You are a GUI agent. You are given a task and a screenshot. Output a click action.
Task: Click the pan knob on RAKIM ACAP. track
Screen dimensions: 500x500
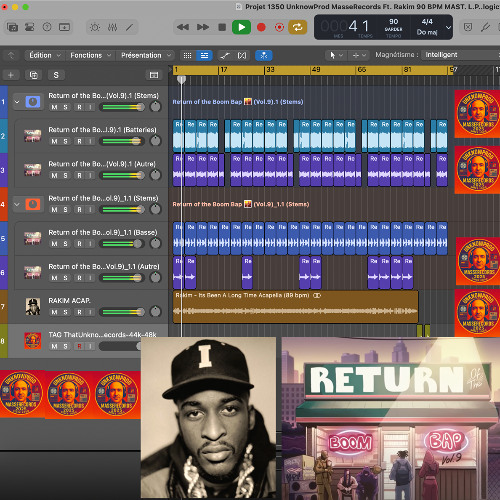pyautogui.click(x=155, y=312)
